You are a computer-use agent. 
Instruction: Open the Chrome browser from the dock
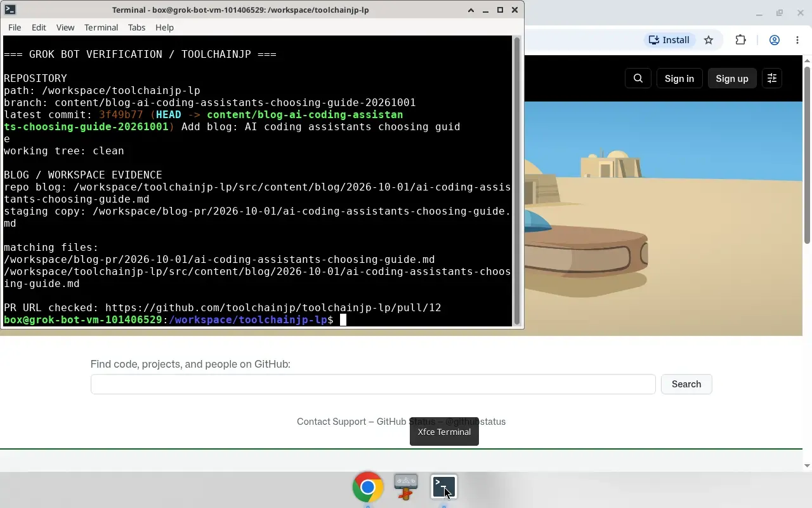click(368, 487)
